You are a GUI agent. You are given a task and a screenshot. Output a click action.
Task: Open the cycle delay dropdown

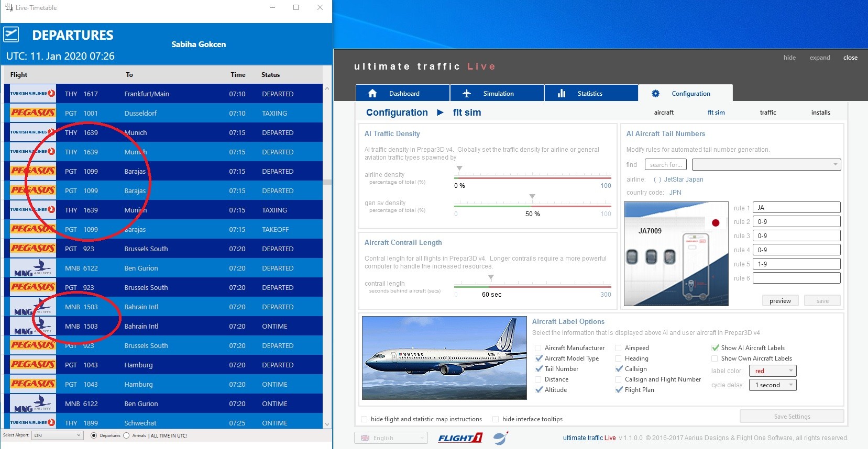773,385
